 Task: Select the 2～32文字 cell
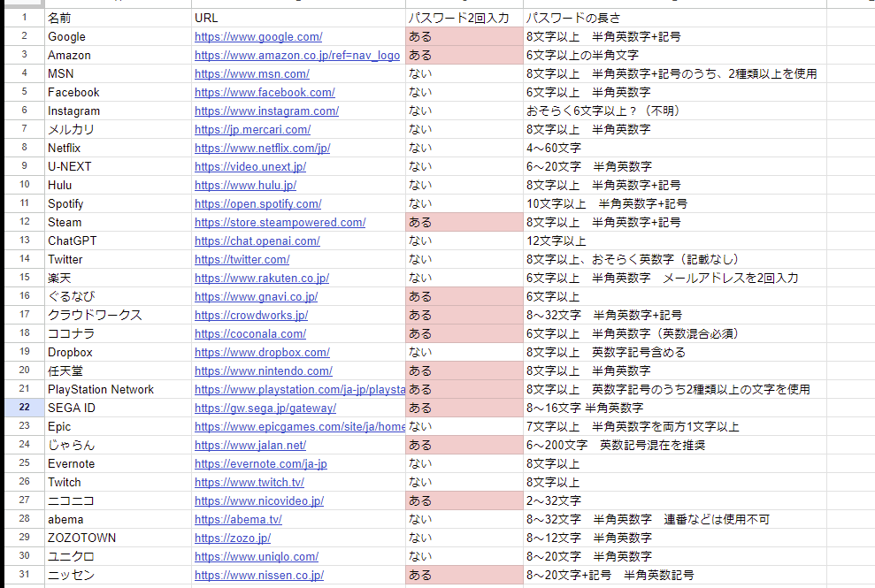coord(675,501)
